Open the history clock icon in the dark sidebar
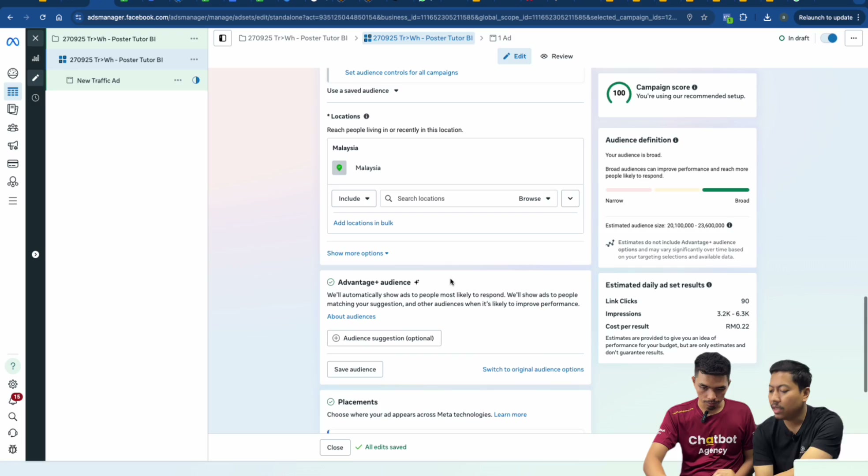The width and height of the screenshot is (868, 476). [x=36, y=98]
